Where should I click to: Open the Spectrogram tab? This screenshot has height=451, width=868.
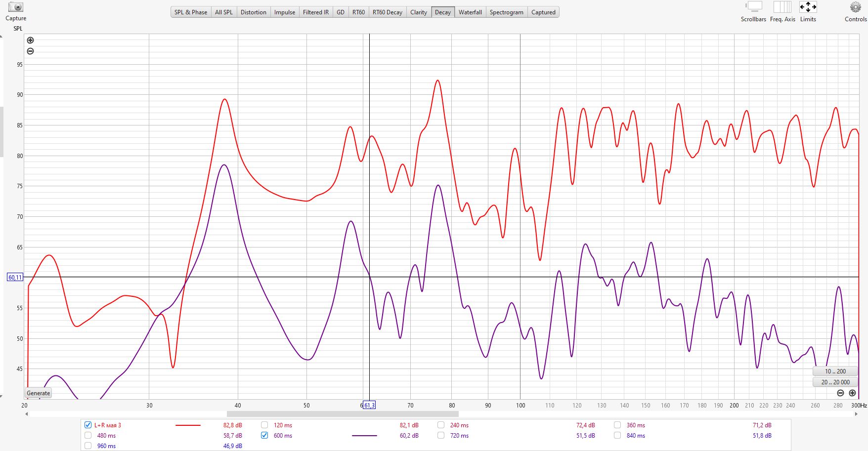pos(506,12)
